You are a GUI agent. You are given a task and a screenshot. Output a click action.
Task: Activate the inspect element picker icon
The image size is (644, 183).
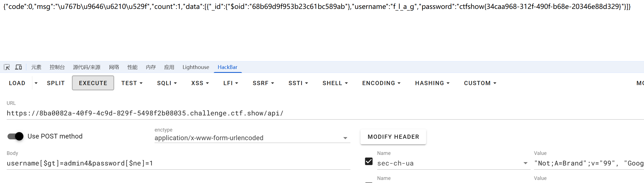coord(7,67)
